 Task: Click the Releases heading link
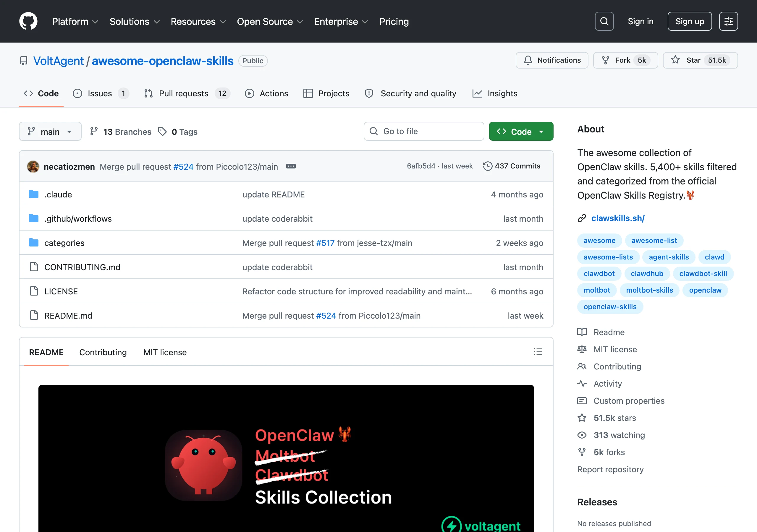click(597, 502)
